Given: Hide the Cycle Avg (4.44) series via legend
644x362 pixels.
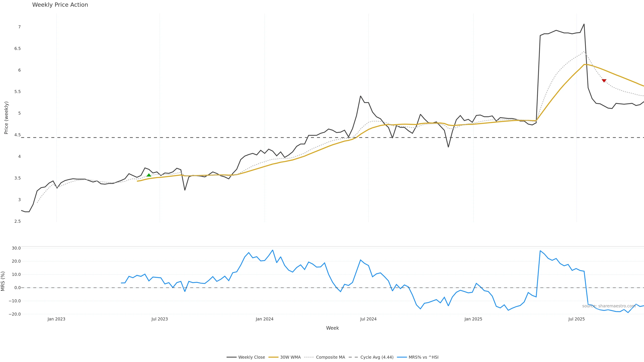Looking at the screenshot, I should click(x=377, y=357).
